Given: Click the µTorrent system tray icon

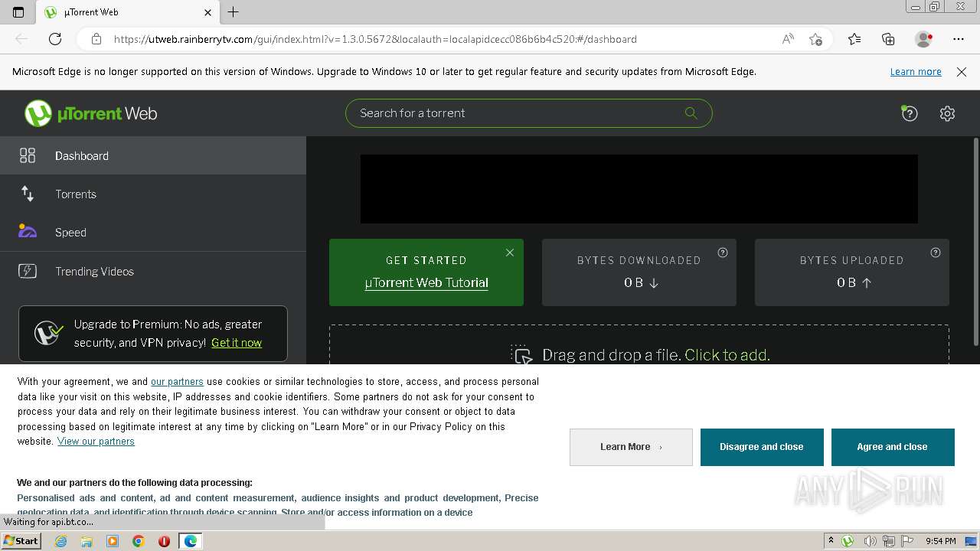Looking at the screenshot, I should [x=848, y=541].
